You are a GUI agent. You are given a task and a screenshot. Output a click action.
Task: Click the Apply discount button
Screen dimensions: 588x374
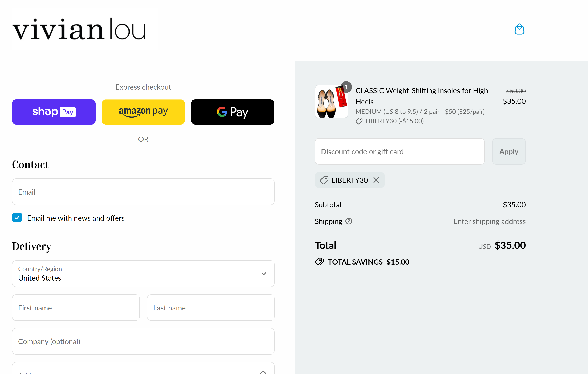click(x=509, y=151)
